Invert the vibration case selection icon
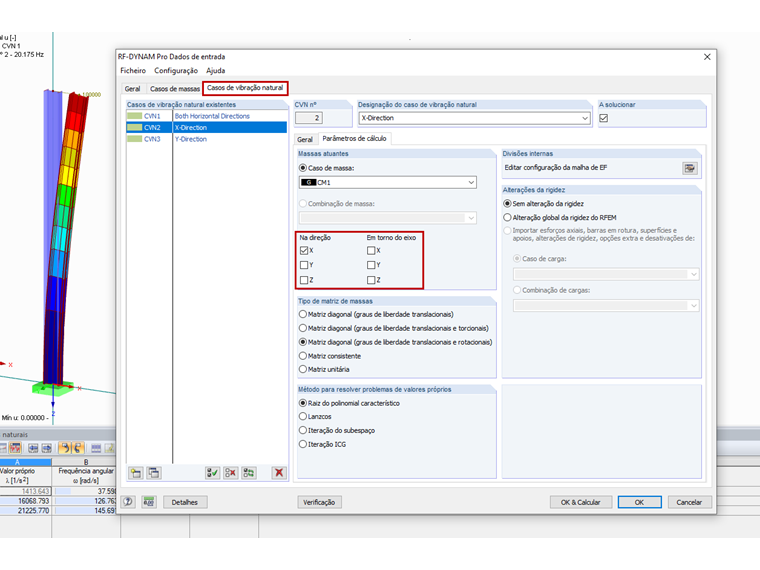This screenshot has height=570, width=760. (249, 473)
